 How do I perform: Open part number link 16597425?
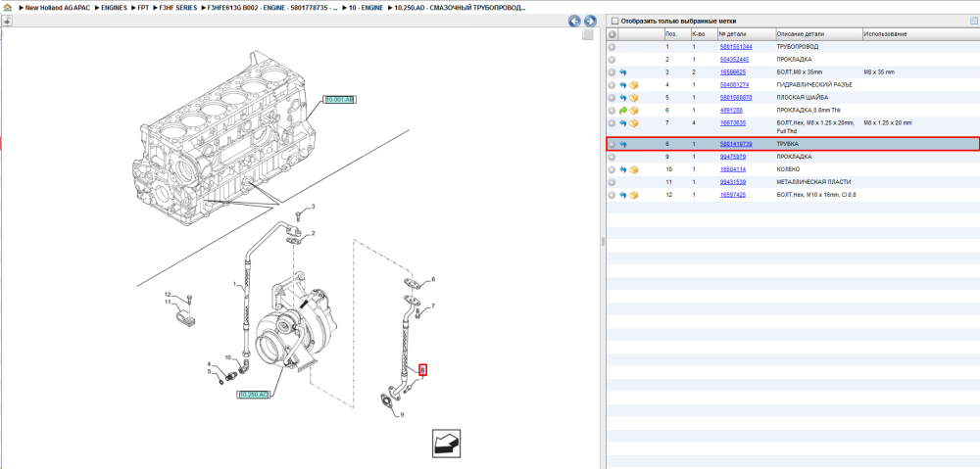[732, 196]
